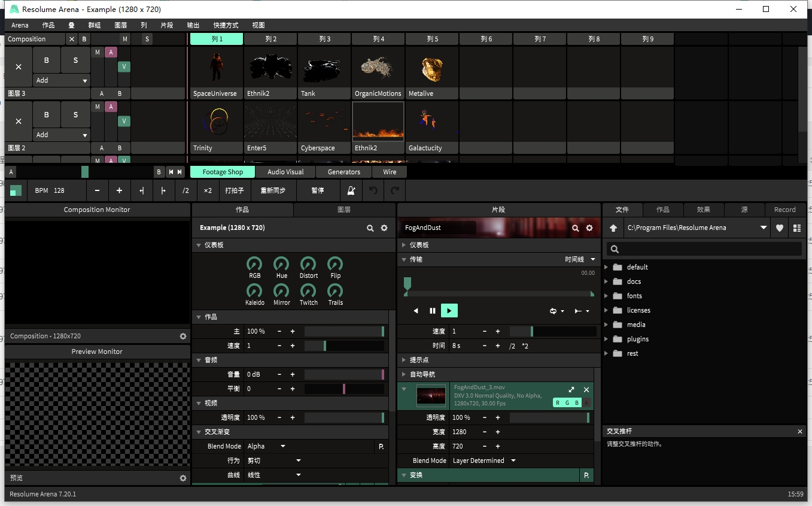Adjust the Trails dashboard knob
This screenshot has width=812, height=506.
335,290
